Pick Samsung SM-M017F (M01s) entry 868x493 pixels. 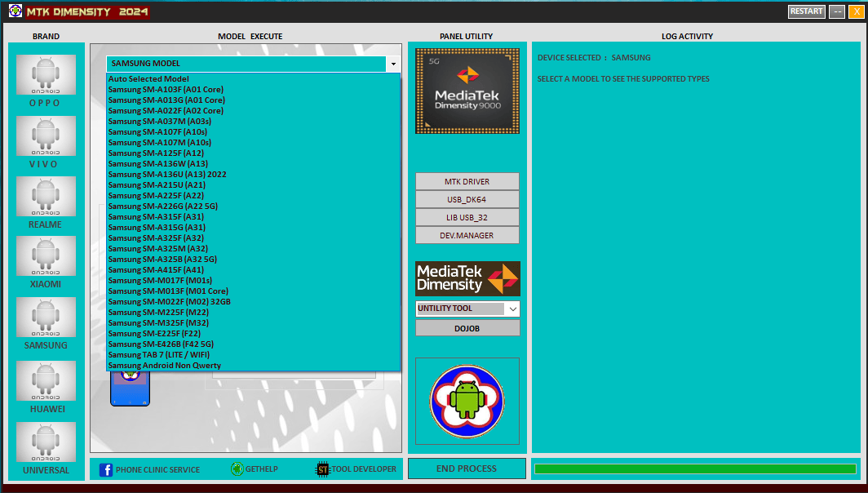(253, 281)
